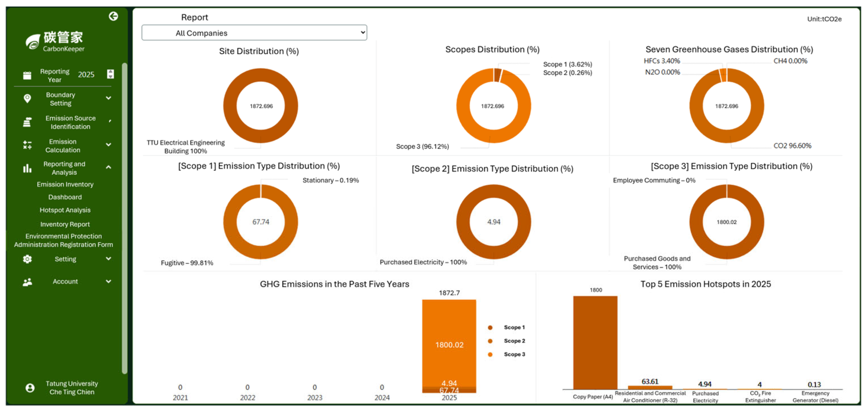Collapse the Reporting and Analysis chevron
This screenshot has height=410, width=868.
[109, 167]
